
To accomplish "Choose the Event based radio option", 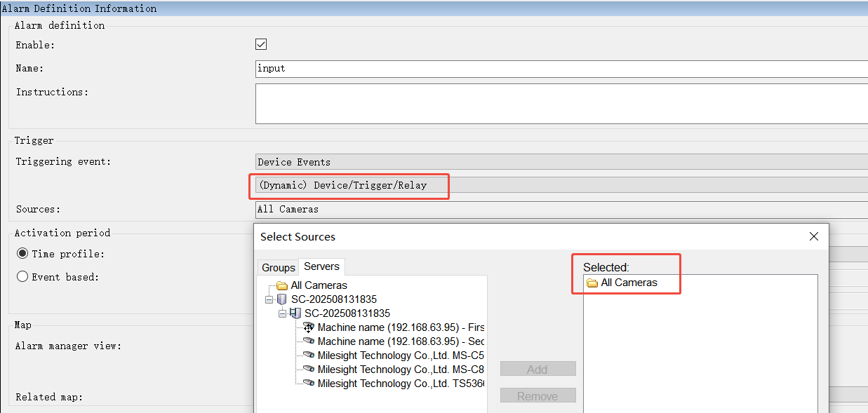I will pos(22,277).
